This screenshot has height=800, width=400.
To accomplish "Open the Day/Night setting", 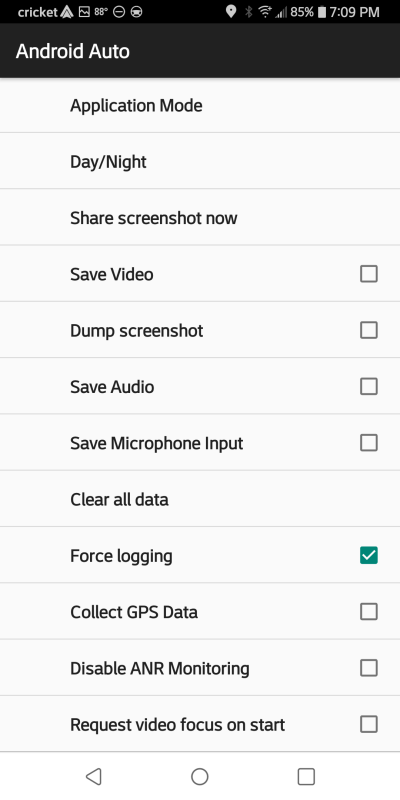I will click(x=200, y=161).
